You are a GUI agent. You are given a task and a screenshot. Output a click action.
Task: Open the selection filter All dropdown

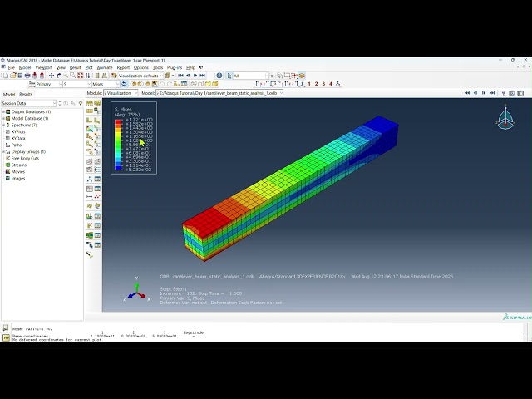pyautogui.click(x=251, y=76)
